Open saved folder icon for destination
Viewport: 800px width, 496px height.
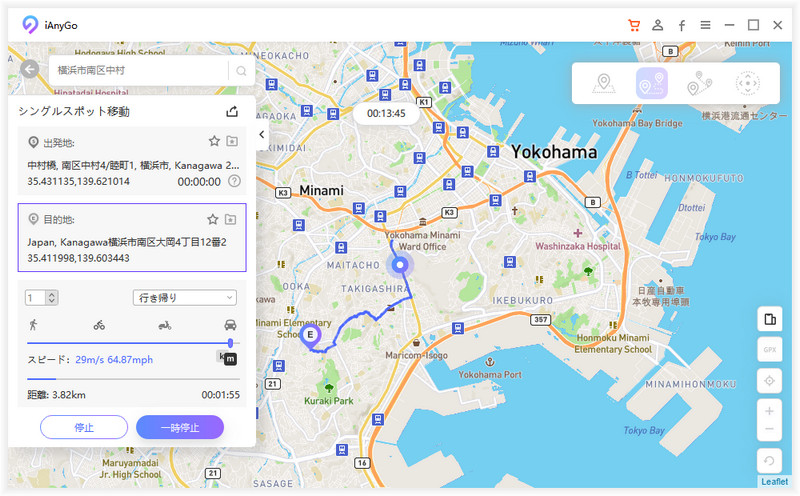(231, 219)
